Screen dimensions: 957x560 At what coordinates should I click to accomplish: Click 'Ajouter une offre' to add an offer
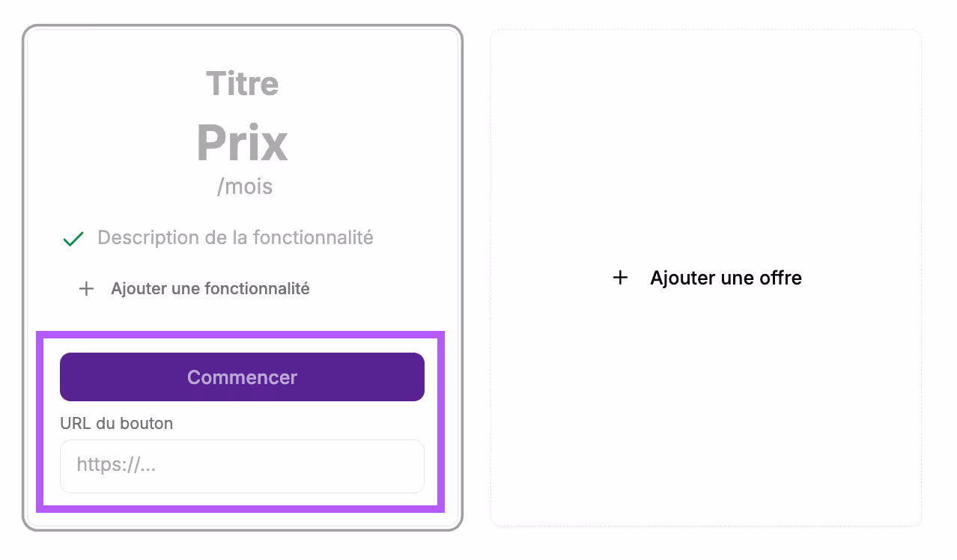[x=726, y=278]
